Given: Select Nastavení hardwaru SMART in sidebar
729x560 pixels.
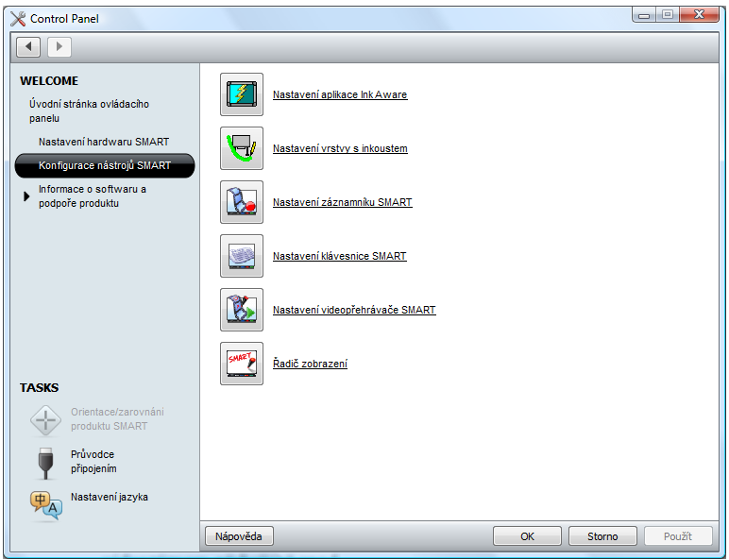Looking at the screenshot, I should [104, 142].
